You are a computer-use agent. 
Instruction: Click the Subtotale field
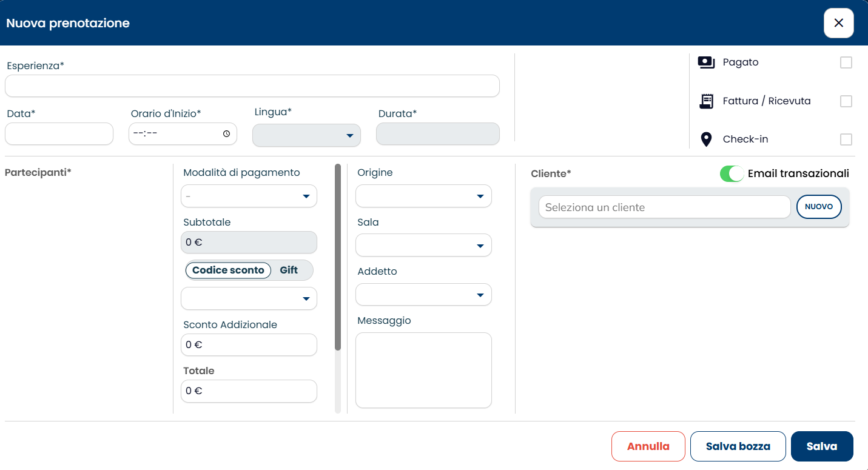pyautogui.click(x=249, y=242)
